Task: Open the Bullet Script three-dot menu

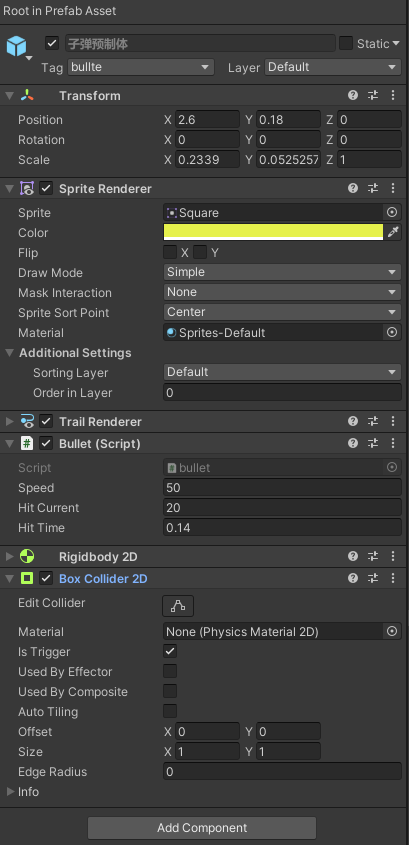Action: coord(393,443)
